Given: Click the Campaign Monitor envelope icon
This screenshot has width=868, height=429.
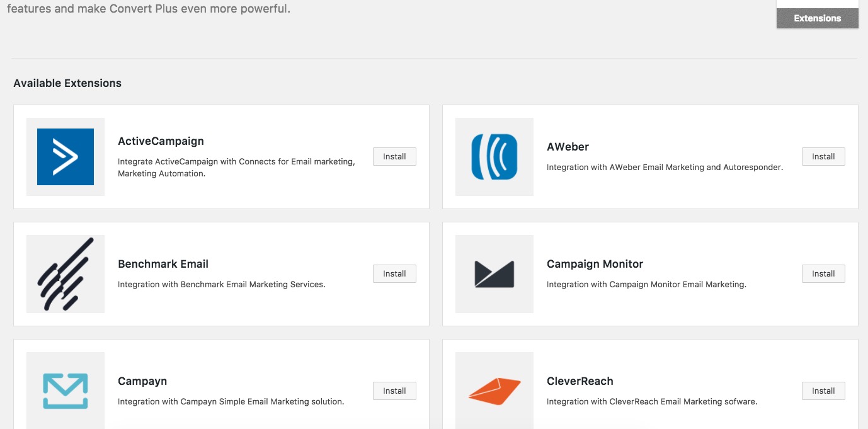Looking at the screenshot, I should point(494,273).
